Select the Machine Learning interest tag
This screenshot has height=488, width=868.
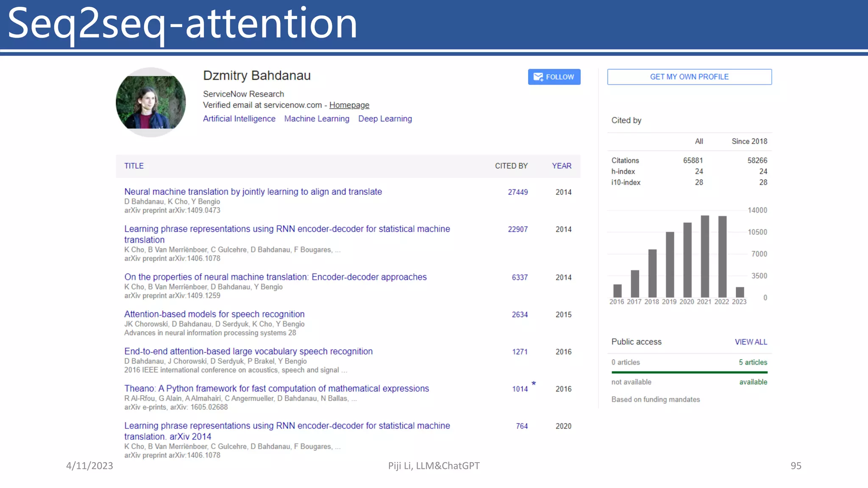317,119
